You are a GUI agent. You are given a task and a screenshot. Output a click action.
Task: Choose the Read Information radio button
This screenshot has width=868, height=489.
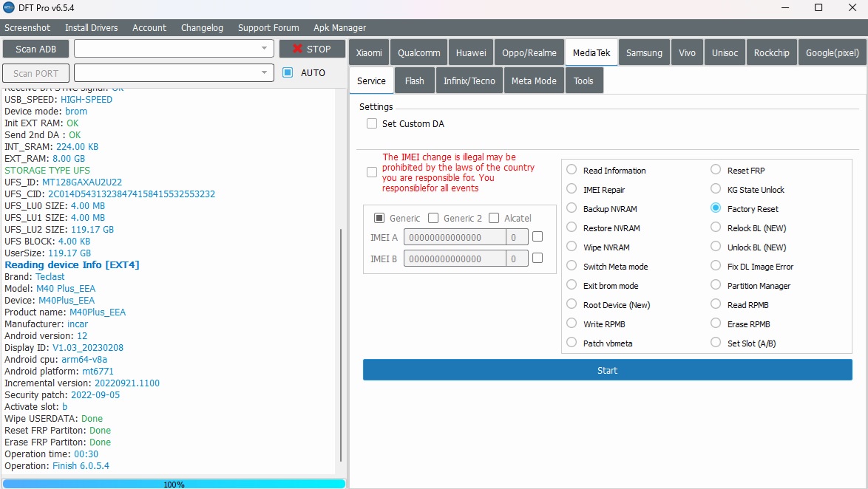(x=572, y=170)
